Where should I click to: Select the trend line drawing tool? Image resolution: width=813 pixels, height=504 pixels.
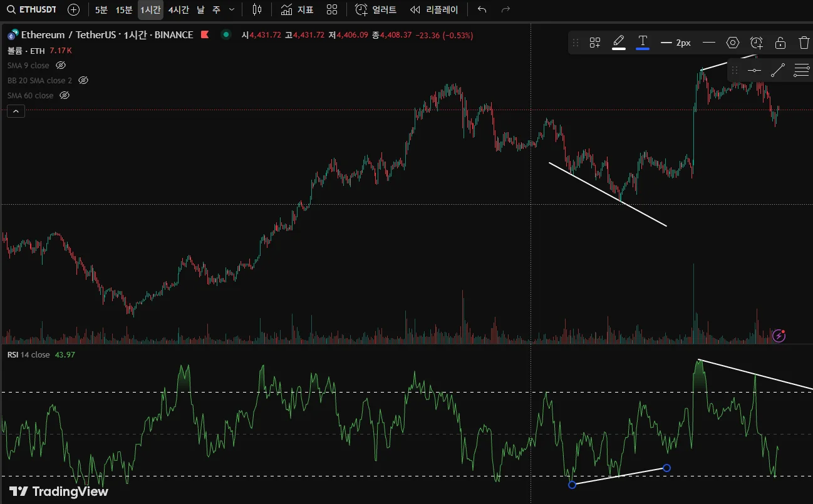(x=778, y=70)
